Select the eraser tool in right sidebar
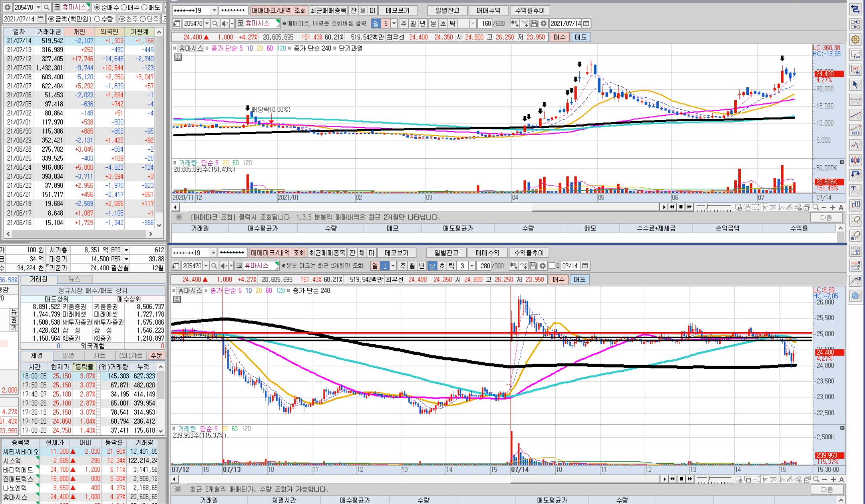This screenshot has height=504, width=865. click(855, 220)
